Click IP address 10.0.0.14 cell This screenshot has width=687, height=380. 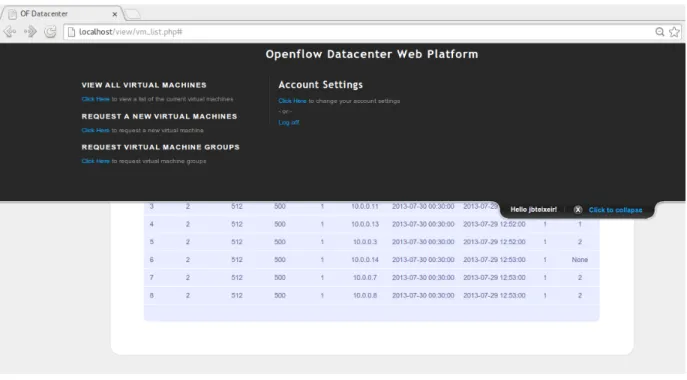365,259
